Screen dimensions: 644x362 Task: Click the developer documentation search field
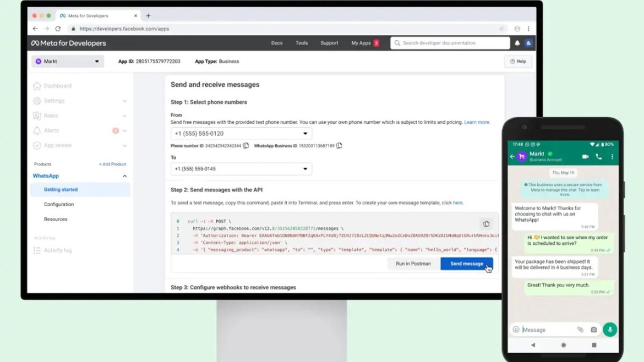[450, 43]
